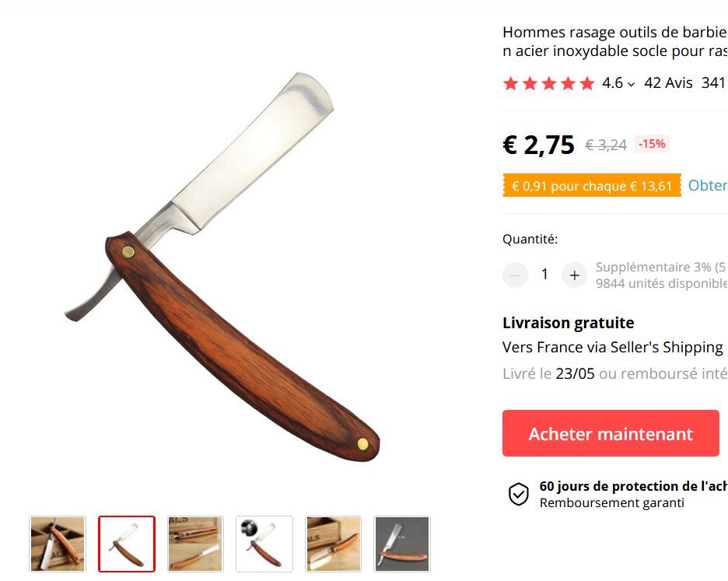The height and width of the screenshot is (581, 728).
Task: Click the -15% discount badge
Action: tap(652, 144)
